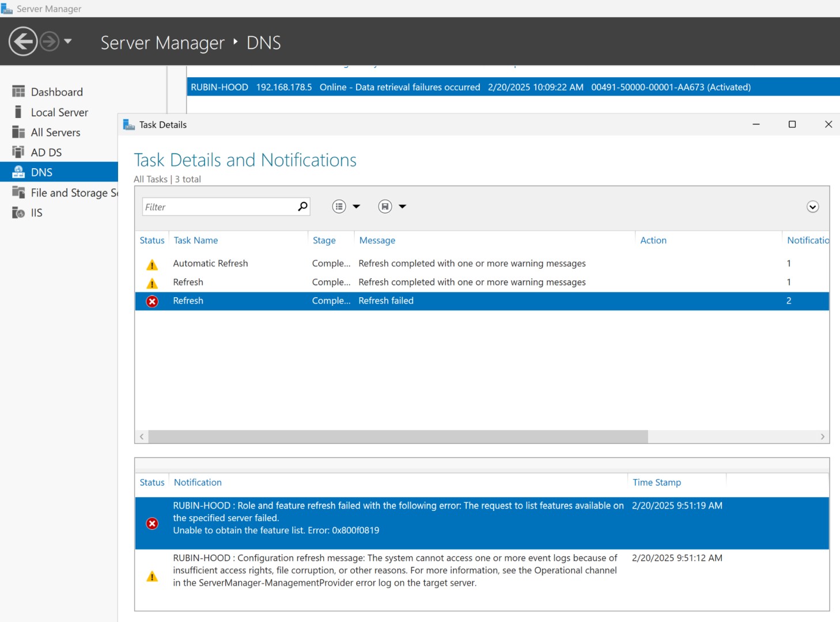Viewport: 840px width, 622px height.
Task: Click server IP address 192.168.178.5
Action: click(x=284, y=87)
